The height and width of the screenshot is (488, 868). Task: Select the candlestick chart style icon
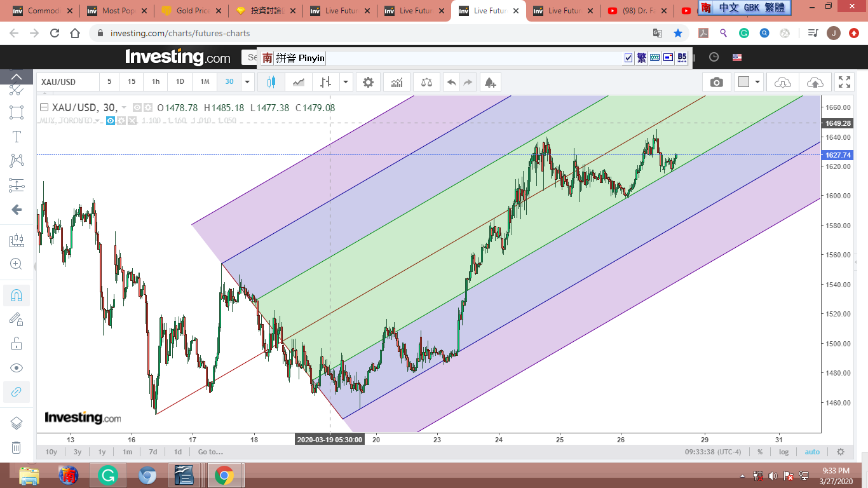pos(271,82)
